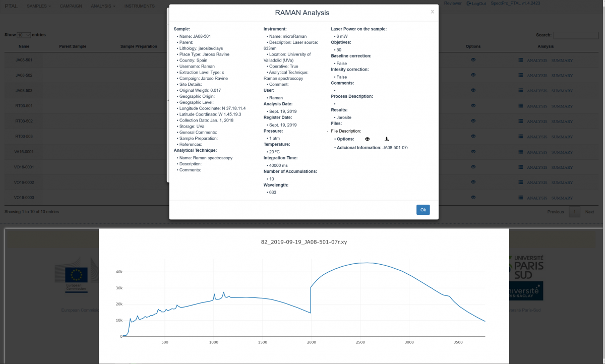Click the eye icon in the VO16-0003 row
605x364 pixels.
473,197
